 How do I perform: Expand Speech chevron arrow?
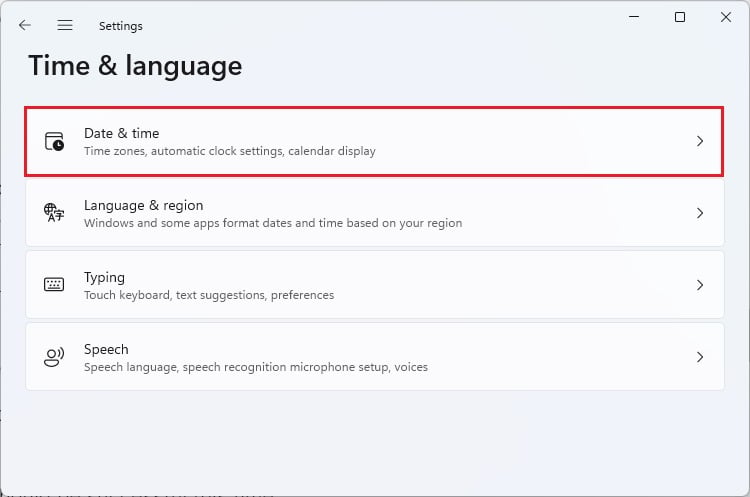(700, 357)
